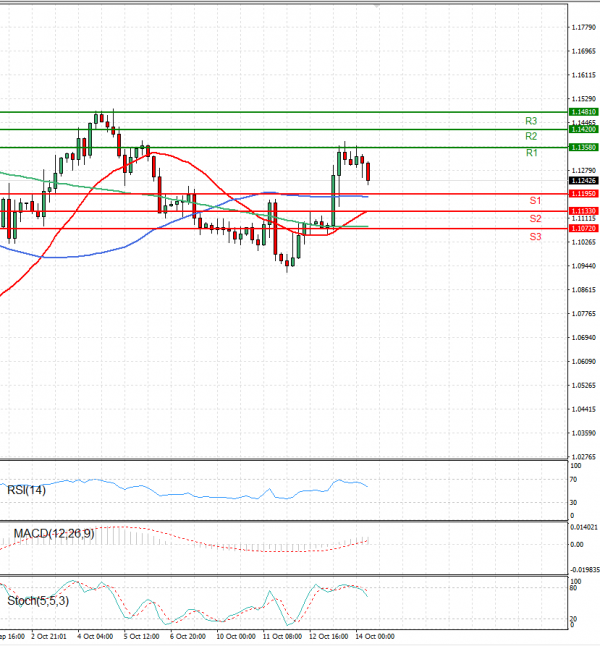Click the 6 Oct 20:00 time label

188,637
